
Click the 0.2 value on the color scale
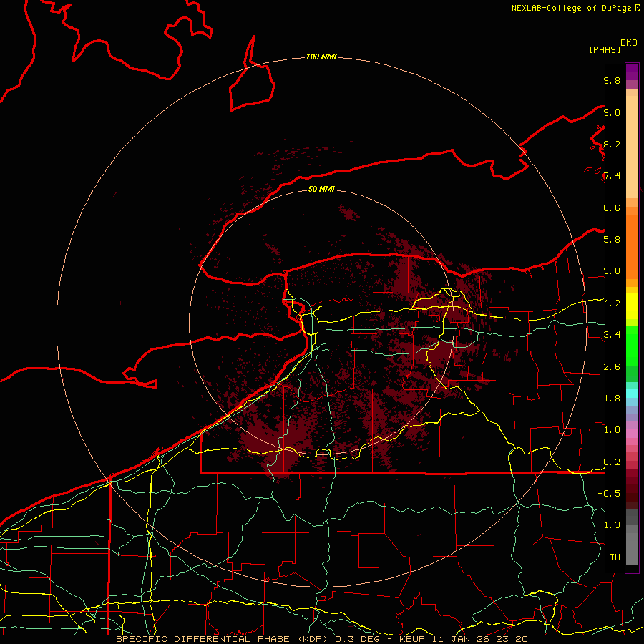click(612, 462)
